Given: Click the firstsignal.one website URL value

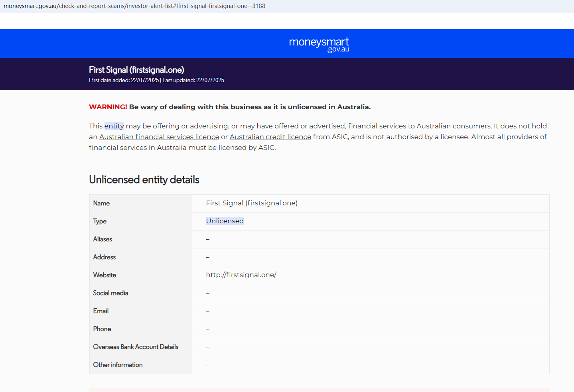Looking at the screenshot, I should tap(241, 275).
